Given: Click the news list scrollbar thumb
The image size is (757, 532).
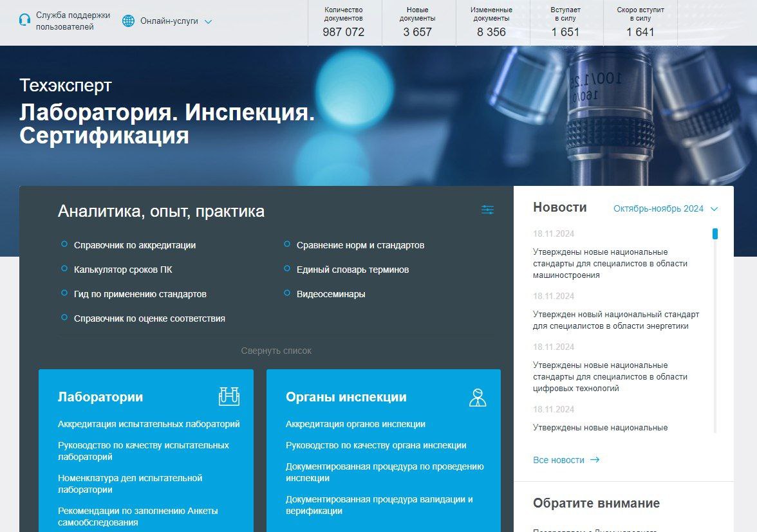Looking at the screenshot, I should 715,234.
